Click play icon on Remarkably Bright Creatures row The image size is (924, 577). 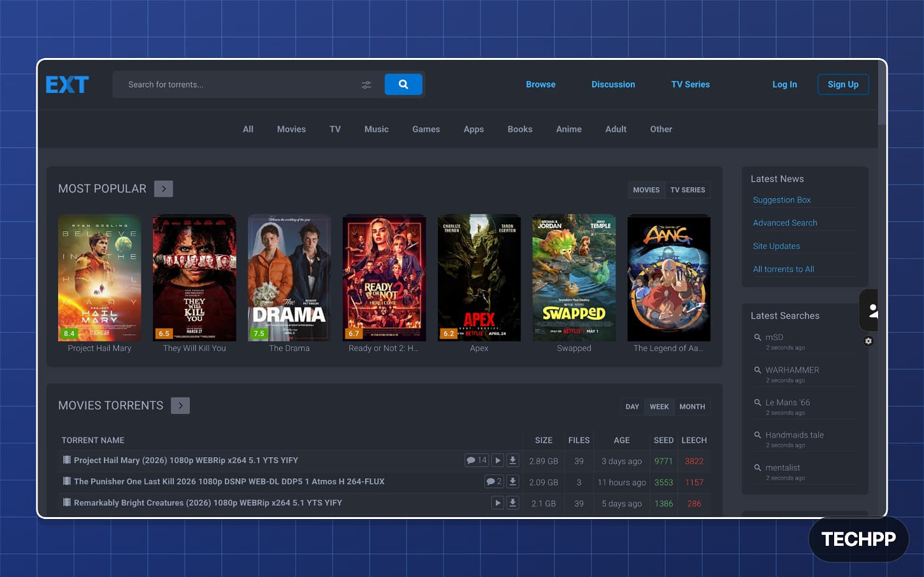click(498, 503)
